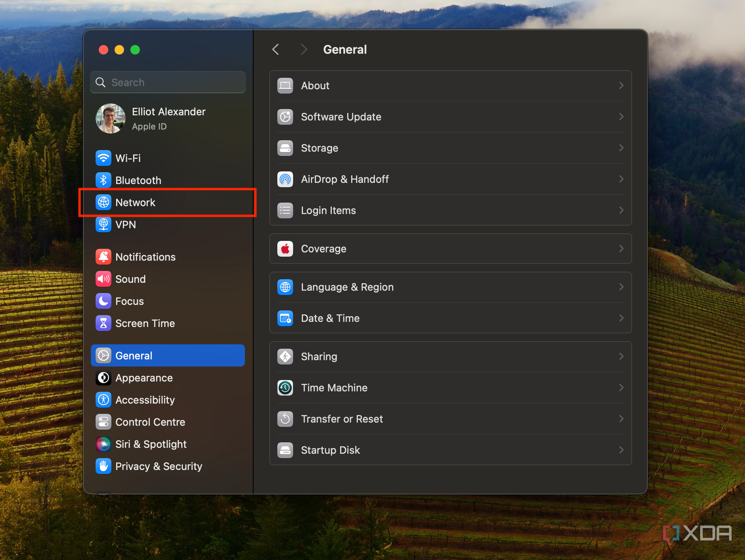Click the Login Items list icon

point(285,210)
